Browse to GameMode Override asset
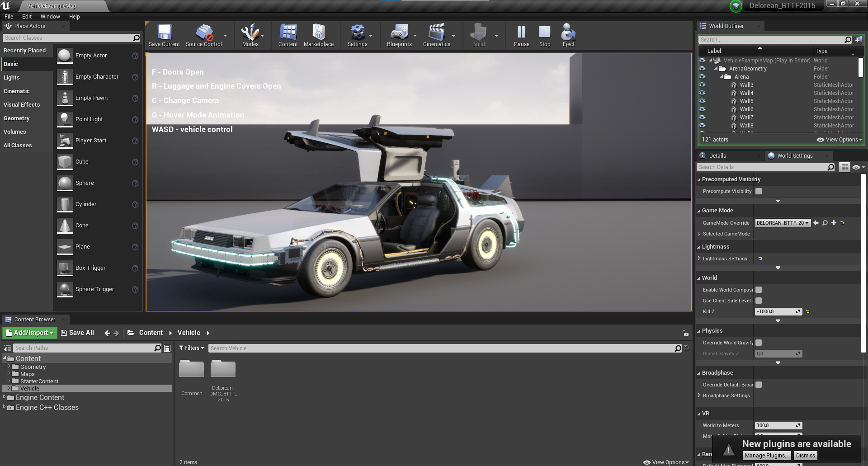868x466 pixels. tap(825, 223)
